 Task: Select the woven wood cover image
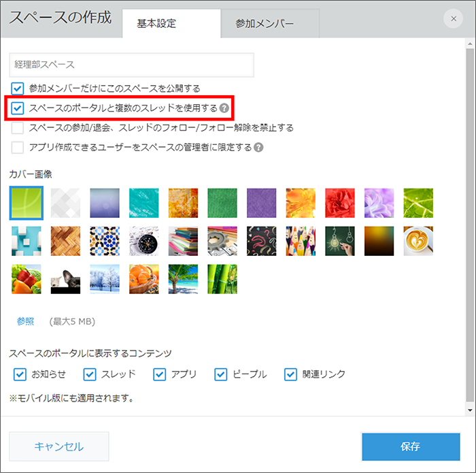(x=65, y=241)
